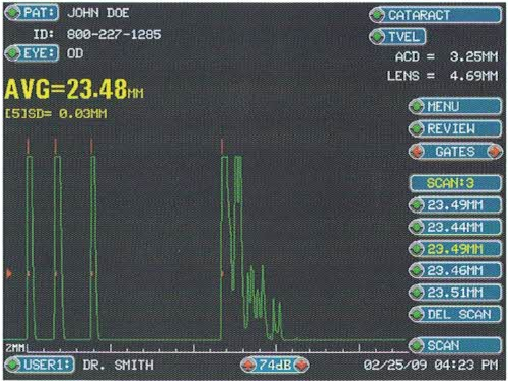Image resolution: width=508 pixels, height=381 pixels.
Task: Click the DR. SMITH user name
Action: tap(118, 365)
